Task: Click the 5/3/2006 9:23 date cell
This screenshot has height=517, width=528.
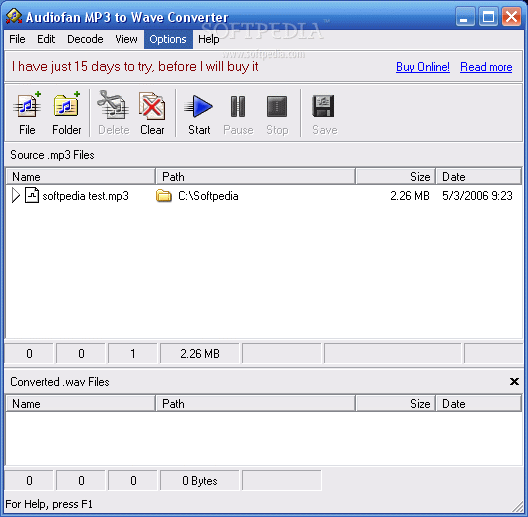Action: pyautogui.click(x=477, y=196)
